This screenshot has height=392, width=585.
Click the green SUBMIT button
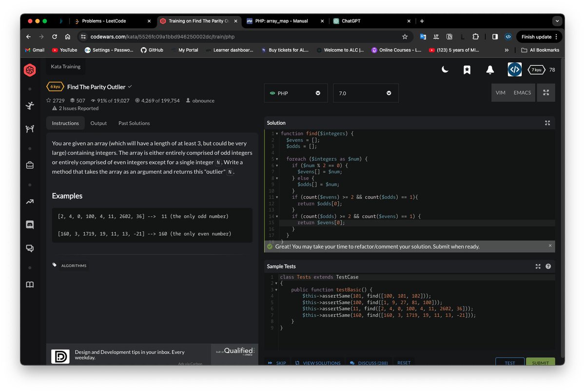[541, 362]
